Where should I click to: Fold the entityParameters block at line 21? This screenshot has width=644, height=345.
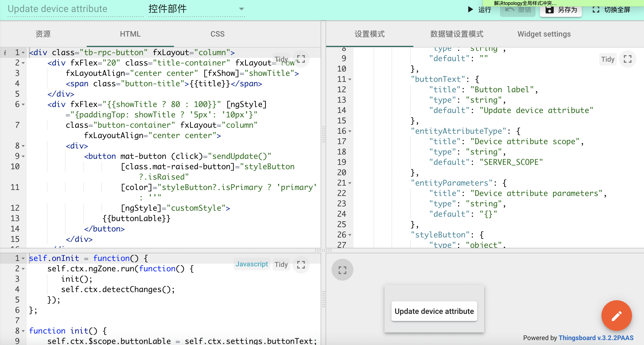point(350,183)
